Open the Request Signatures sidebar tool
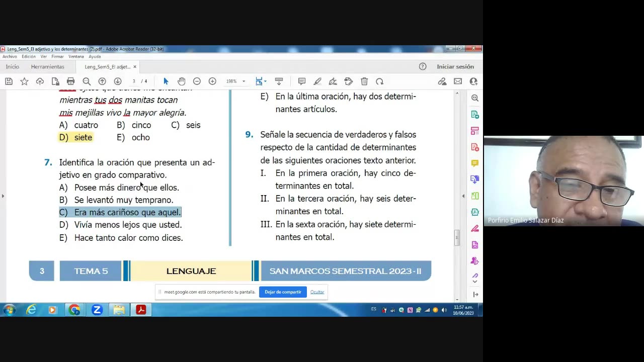 tap(475, 261)
